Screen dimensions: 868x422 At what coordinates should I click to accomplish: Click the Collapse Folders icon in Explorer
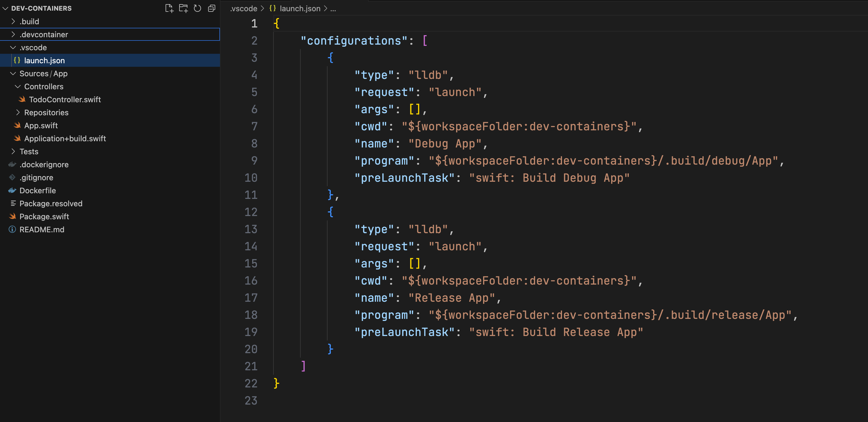tap(212, 8)
